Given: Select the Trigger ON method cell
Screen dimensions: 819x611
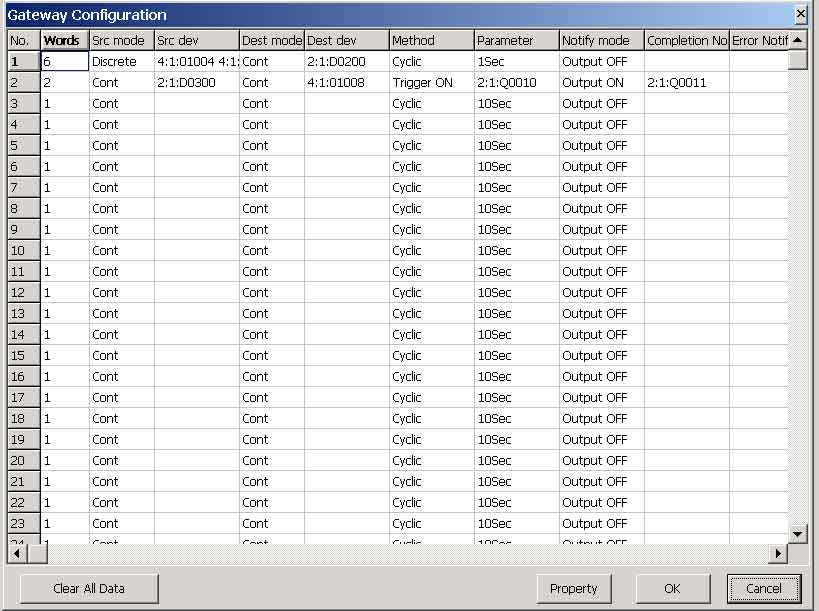Looking at the screenshot, I should pyautogui.click(x=431, y=83).
